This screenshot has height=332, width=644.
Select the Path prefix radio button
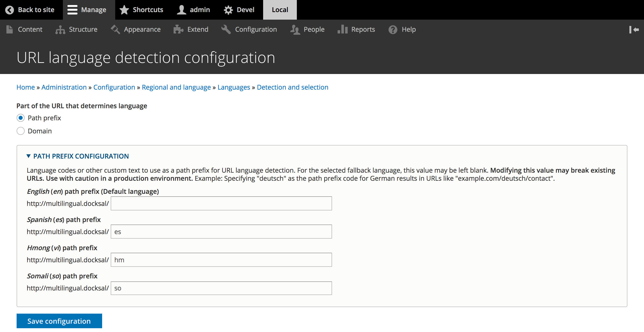point(21,118)
